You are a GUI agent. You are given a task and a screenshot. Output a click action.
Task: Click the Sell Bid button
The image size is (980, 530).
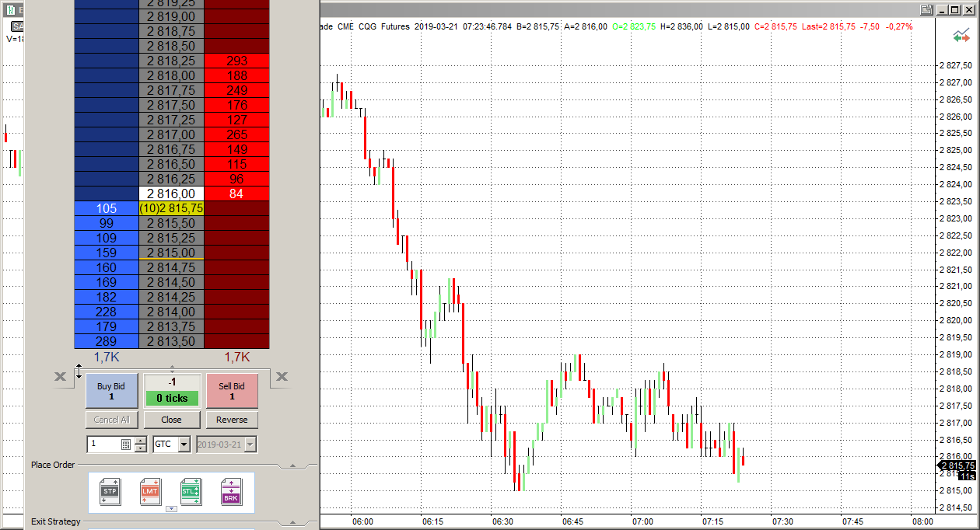pos(232,391)
